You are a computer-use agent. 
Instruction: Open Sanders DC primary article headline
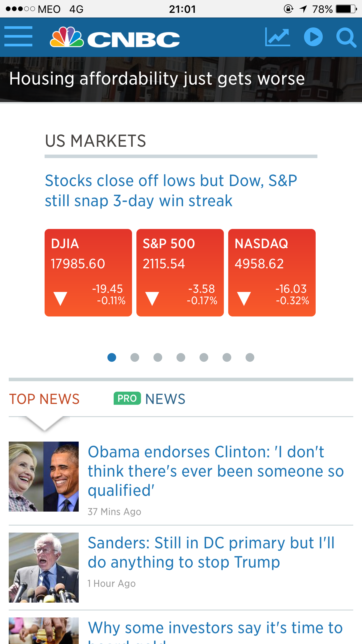pos(211,552)
